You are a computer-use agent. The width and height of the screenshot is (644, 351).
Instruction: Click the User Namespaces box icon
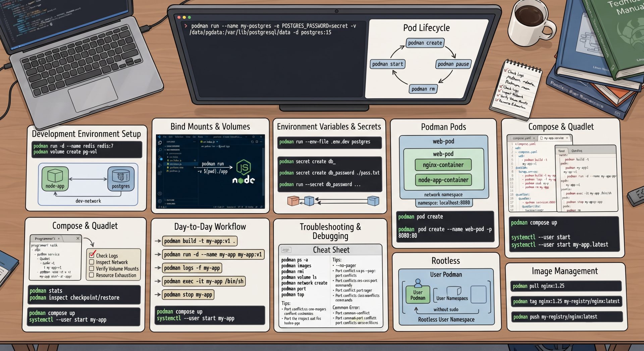pos(454,291)
